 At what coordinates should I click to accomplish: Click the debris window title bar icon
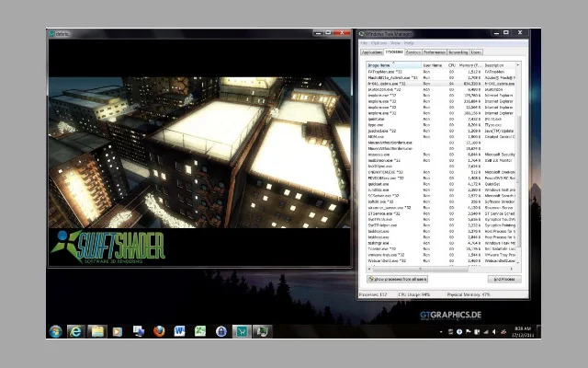(x=52, y=34)
